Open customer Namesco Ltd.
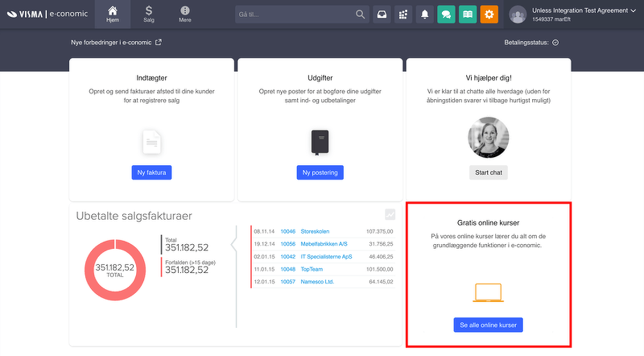Image resolution: width=644 pixels, height=356 pixels. point(317,281)
